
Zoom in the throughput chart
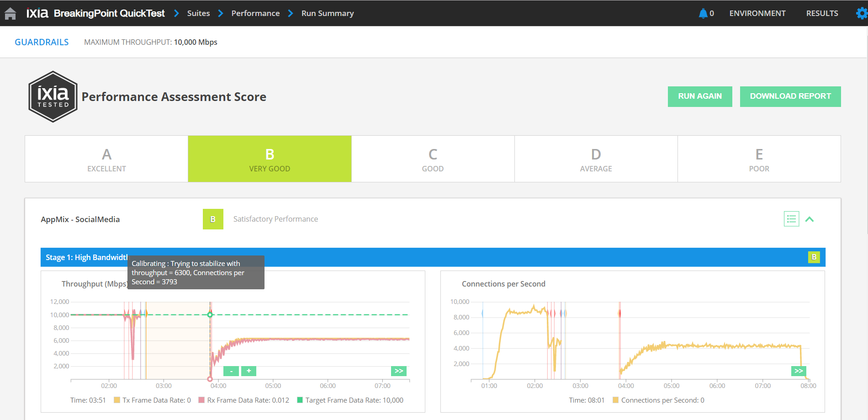(249, 371)
